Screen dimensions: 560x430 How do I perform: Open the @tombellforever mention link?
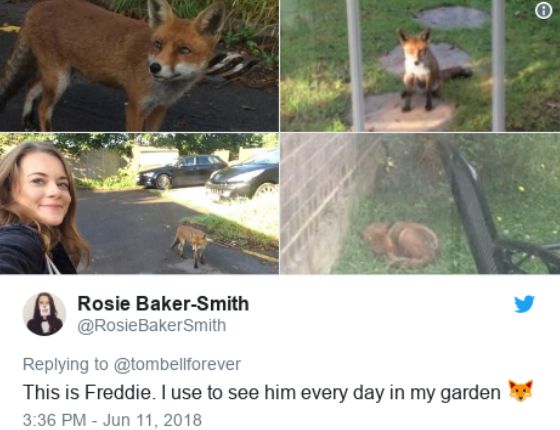click(177, 364)
